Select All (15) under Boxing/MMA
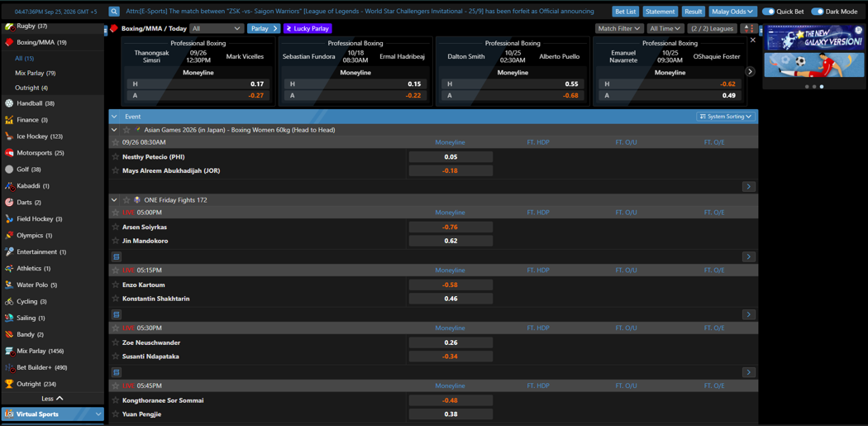 [24, 58]
